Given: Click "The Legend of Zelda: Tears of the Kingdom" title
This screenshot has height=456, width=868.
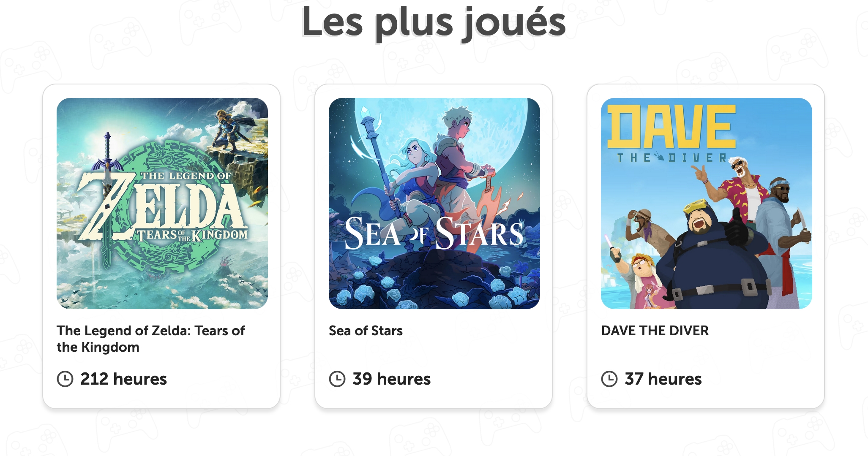Looking at the screenshot, I should (x=150, y=339).
